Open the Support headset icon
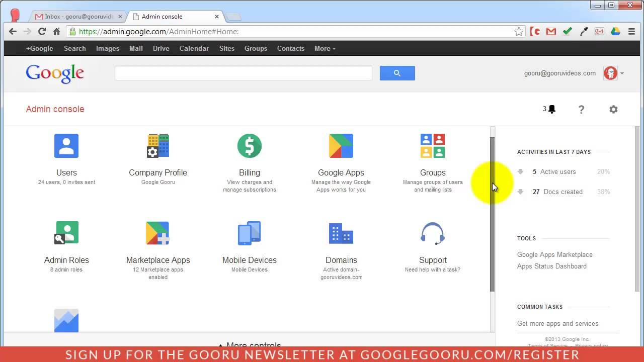Screen dimensions: 644x362 point(433,233)
